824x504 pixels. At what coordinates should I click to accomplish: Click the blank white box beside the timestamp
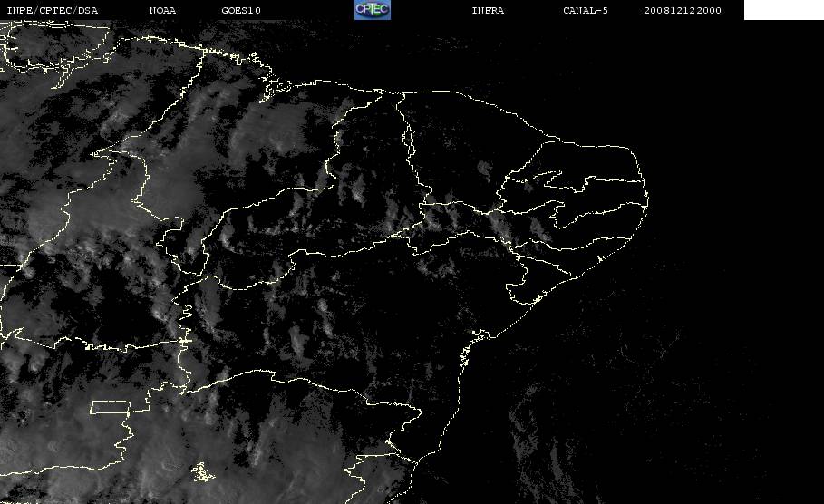coord(783,9)
